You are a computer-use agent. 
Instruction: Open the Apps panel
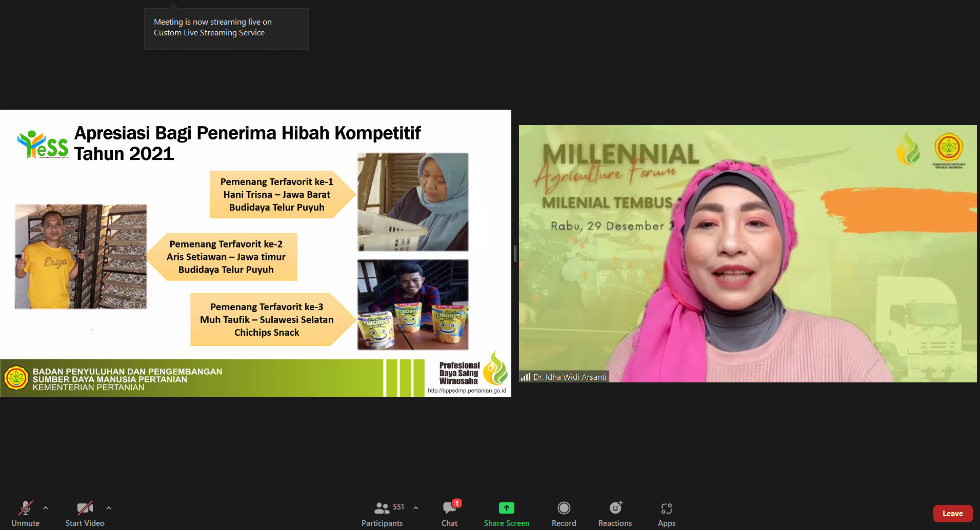point(667,514)
